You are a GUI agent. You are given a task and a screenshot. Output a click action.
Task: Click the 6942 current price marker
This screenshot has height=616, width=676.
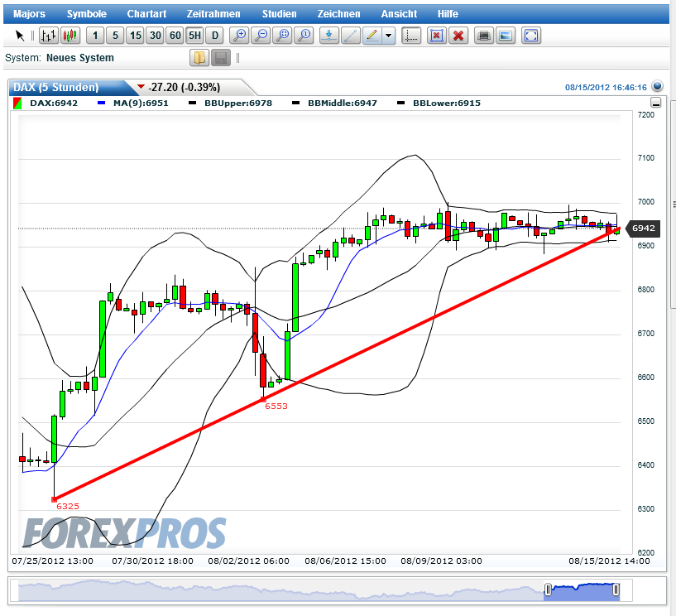642,229
